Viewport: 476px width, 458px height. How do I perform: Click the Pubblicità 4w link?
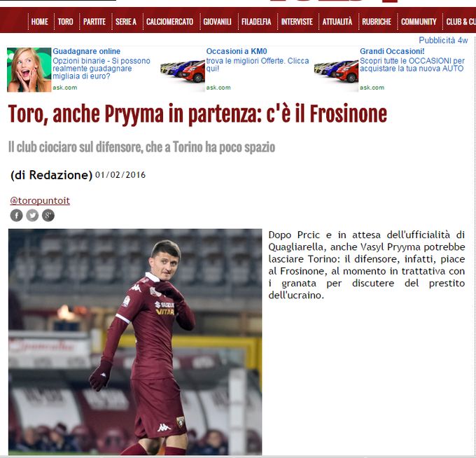pyautogui.click(x=443, y=41)
